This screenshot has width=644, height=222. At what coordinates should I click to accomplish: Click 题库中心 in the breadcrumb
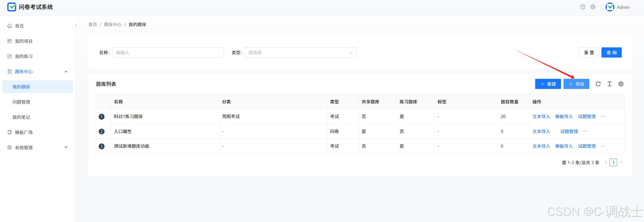[113, 25]
